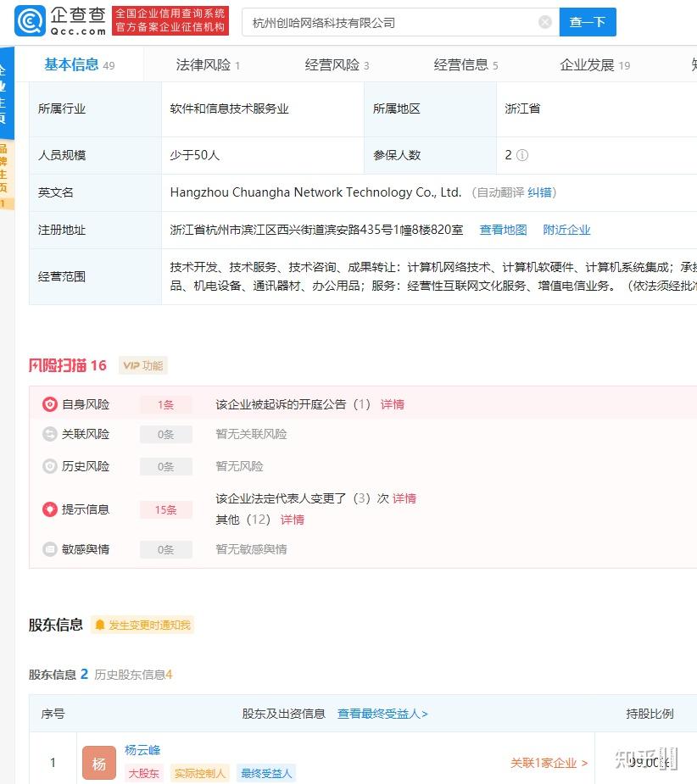Image resolution: width=697 pixels, height=784 pixels.
Task: Open the 经营信息 tab
Action: [x=466, y=64]
